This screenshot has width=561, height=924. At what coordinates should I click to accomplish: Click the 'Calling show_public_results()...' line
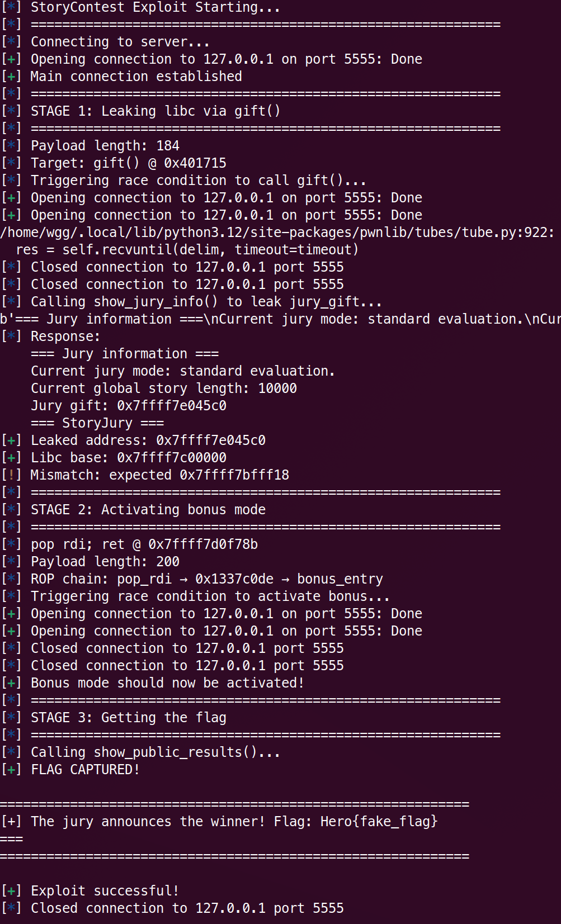coord(155,752)
